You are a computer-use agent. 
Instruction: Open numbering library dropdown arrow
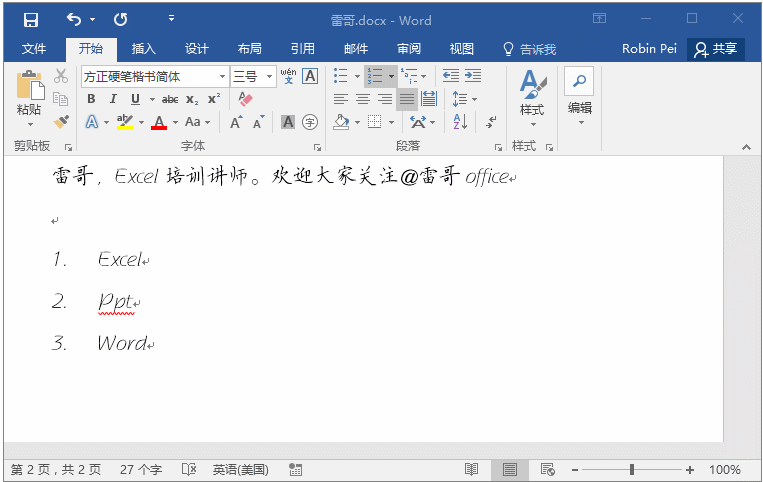[x=391, y=76]
